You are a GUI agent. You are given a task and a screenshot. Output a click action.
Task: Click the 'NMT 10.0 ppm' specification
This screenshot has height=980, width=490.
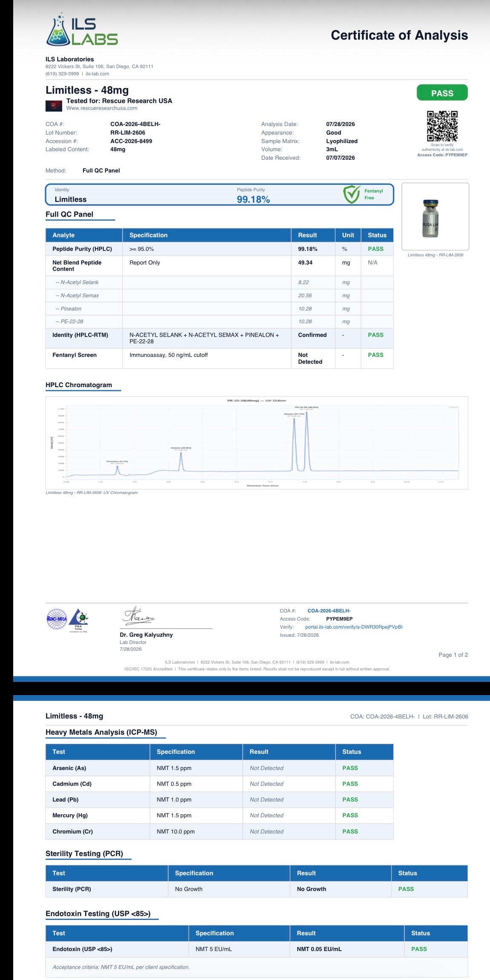click(175, 831)
